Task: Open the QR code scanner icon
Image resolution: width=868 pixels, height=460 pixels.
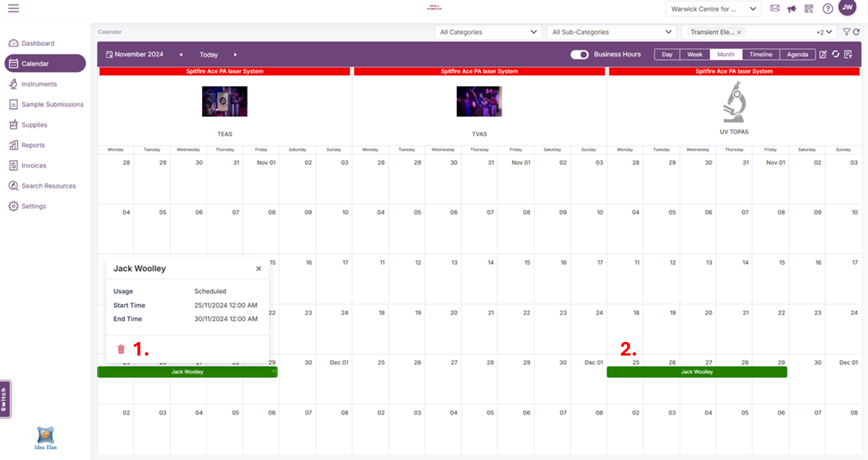Action: click(809, 9)
